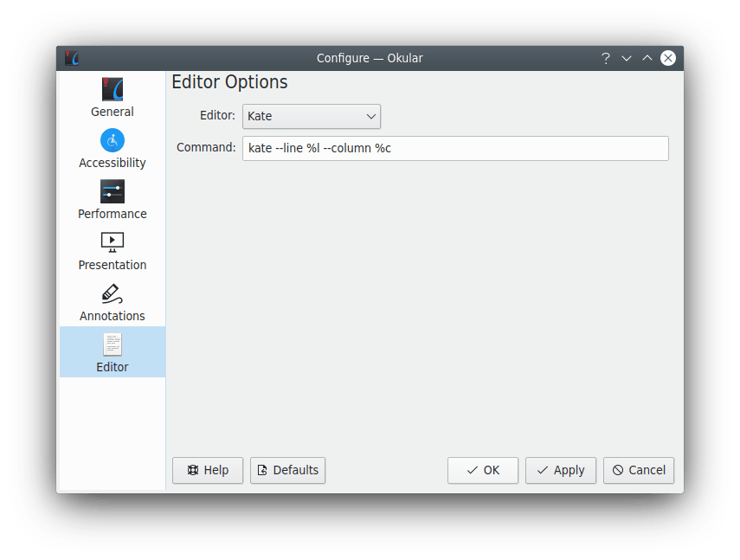
Task: Click the Command text field
Action: (455, 148)
